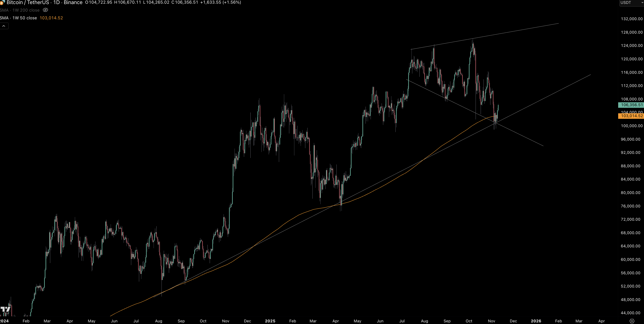This screenshot has width=644, height=324.
Task: Collapse the indicator legend with chevron
Action: (x=4, y=26)
